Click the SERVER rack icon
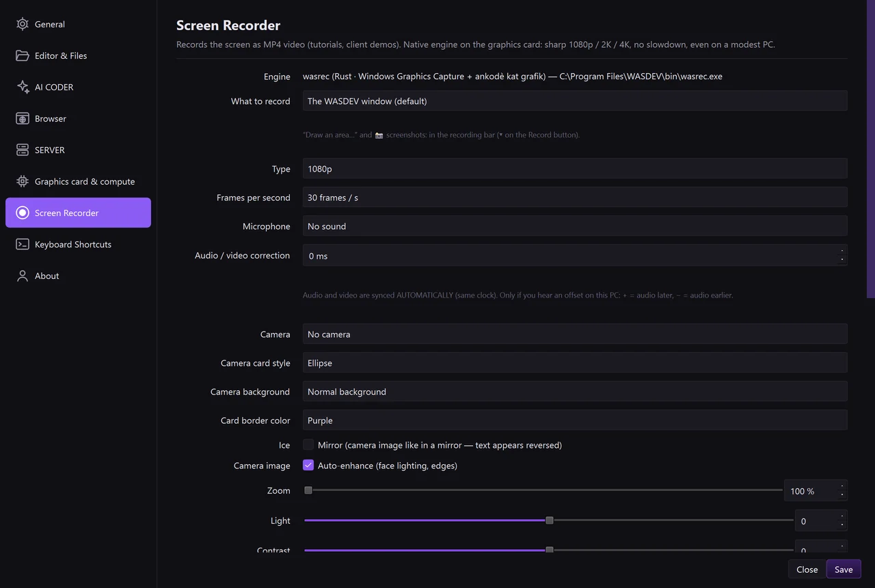The width and height of the screenshot is (875, 588). pyautogui.click(x=23, y=150)
